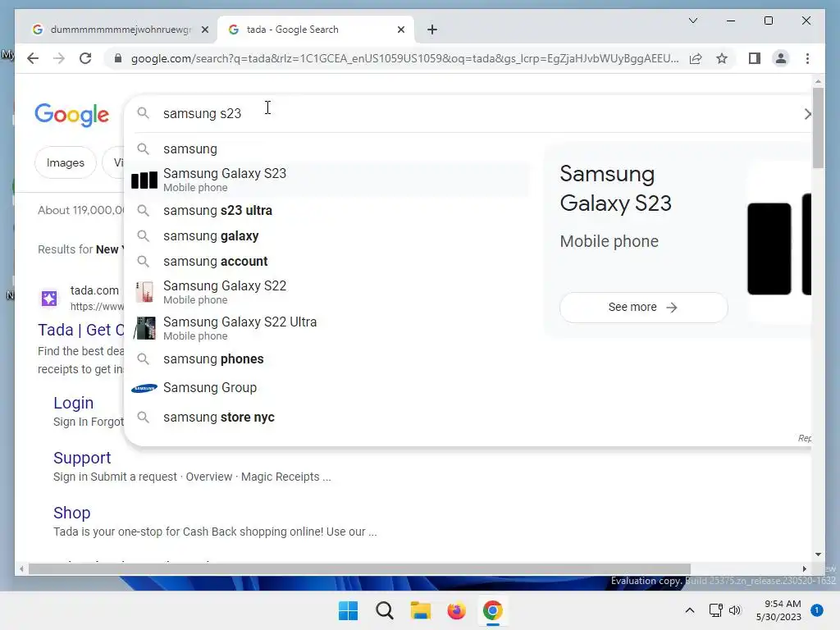840x630 pixels.
Task: Click the search box containing samsung s23
Action: (466, 113)
